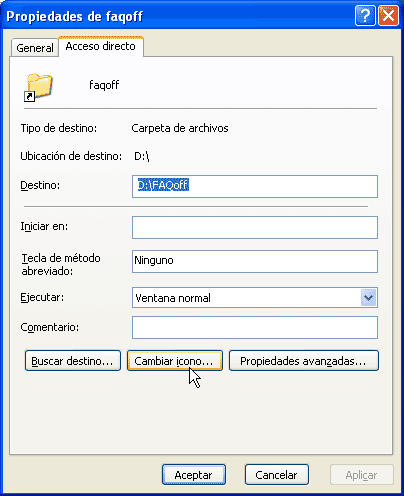Click the Destino: label

[40, 185]
